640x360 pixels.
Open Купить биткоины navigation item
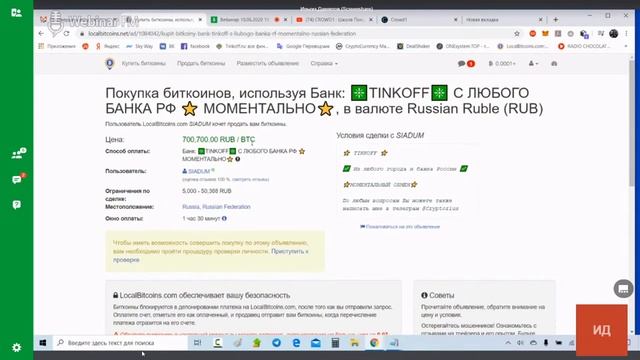click(144, 64)
